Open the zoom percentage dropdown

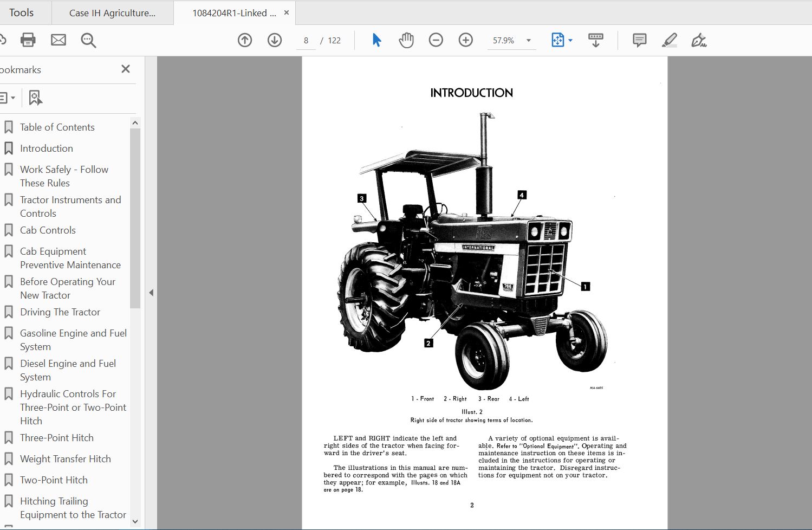click(x=528, y=40)
